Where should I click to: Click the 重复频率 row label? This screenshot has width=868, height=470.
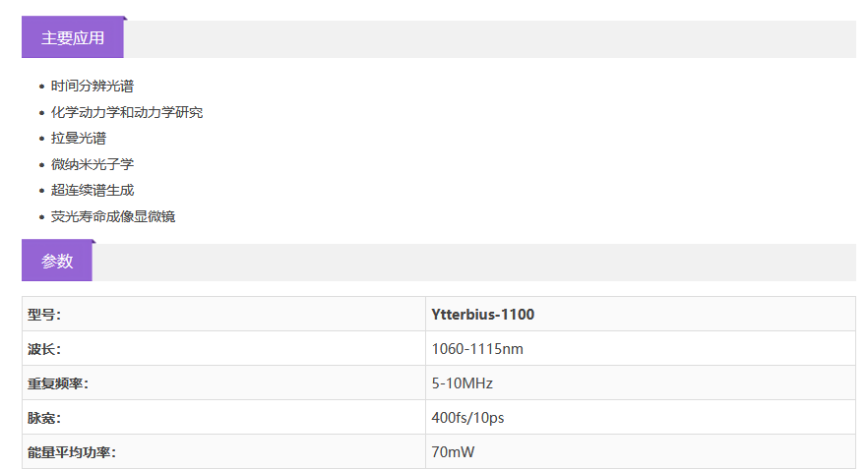58,383
